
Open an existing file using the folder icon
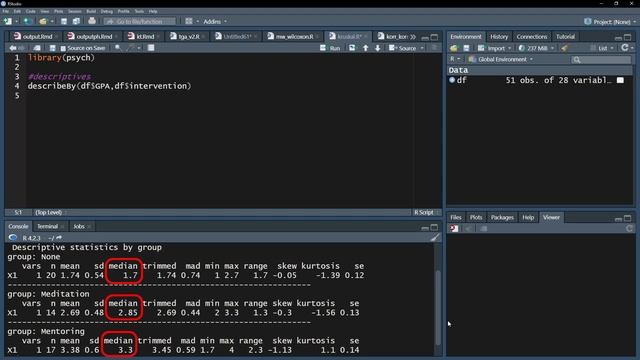[43, 21]
